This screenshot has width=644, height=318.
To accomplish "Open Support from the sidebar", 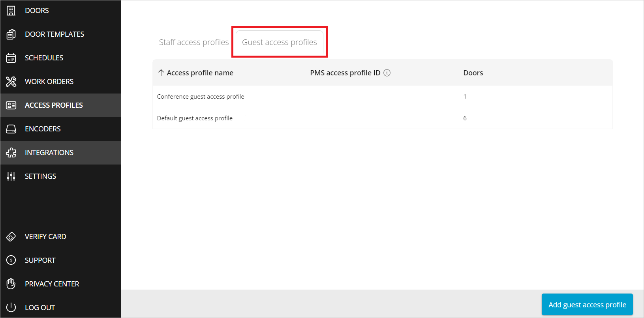I will point(40,260).
